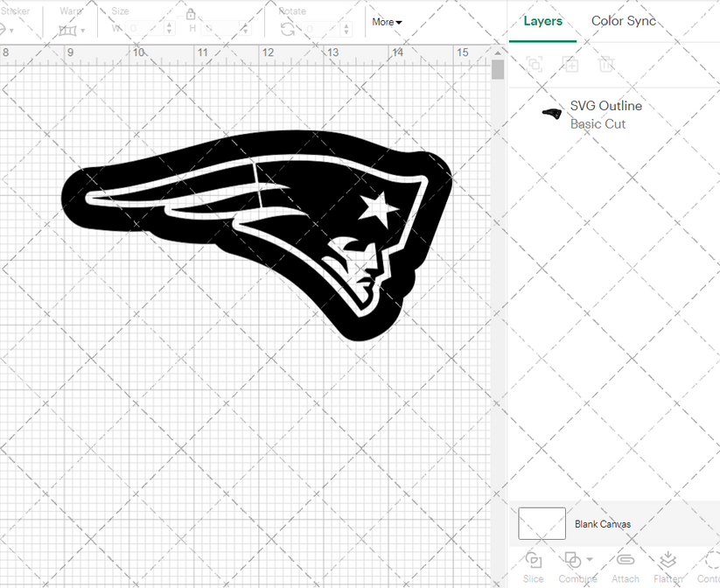Image resolution: width=720 pixels, height=588 pixels.
Task: Delete layer with the trash icon
Action: point(607,64)
